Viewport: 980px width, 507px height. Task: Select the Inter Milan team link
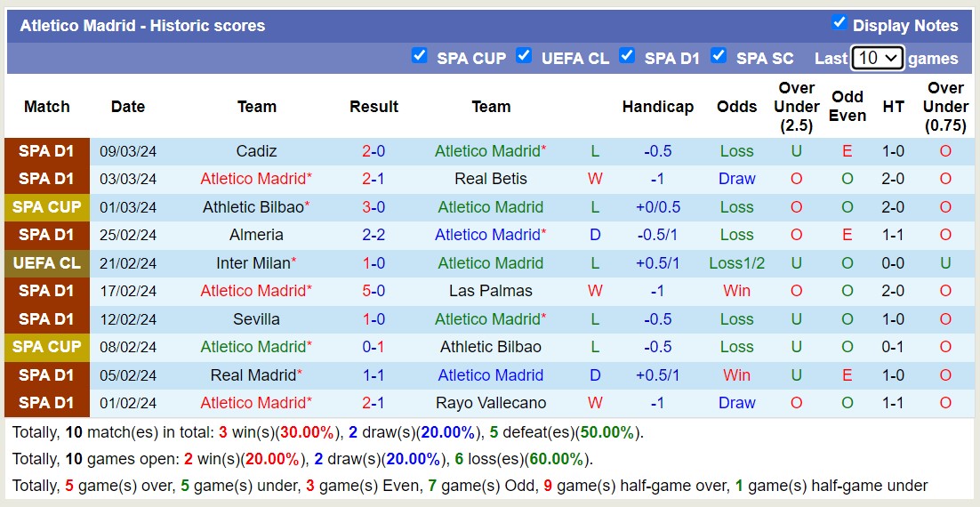click(x=253, y=263)
